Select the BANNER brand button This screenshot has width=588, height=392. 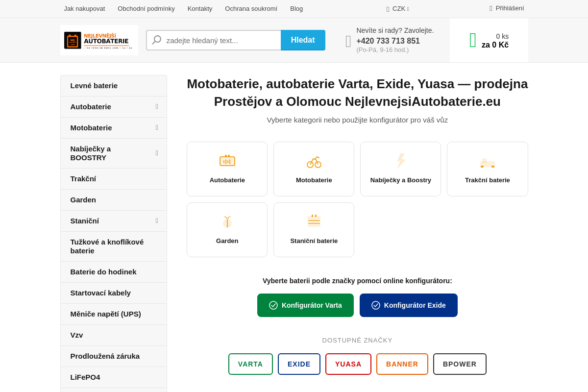click(x=402, y=364)
